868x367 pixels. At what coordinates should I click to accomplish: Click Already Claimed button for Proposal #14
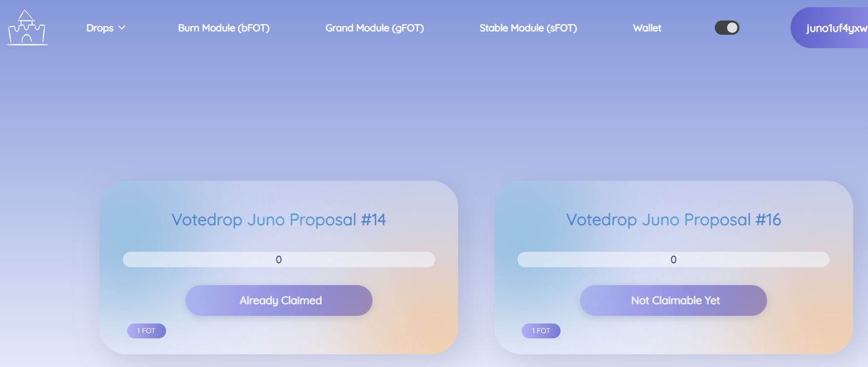[x=279, y=300]
